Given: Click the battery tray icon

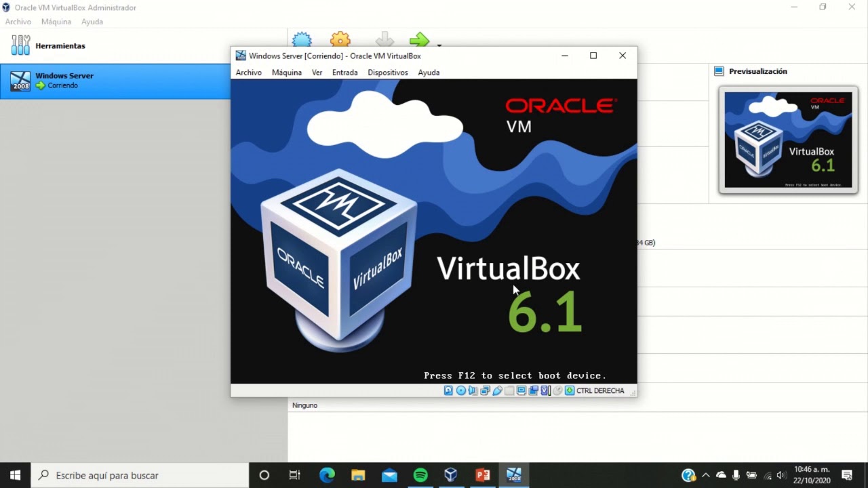Looking at the screenshot, I should point(751,475).
